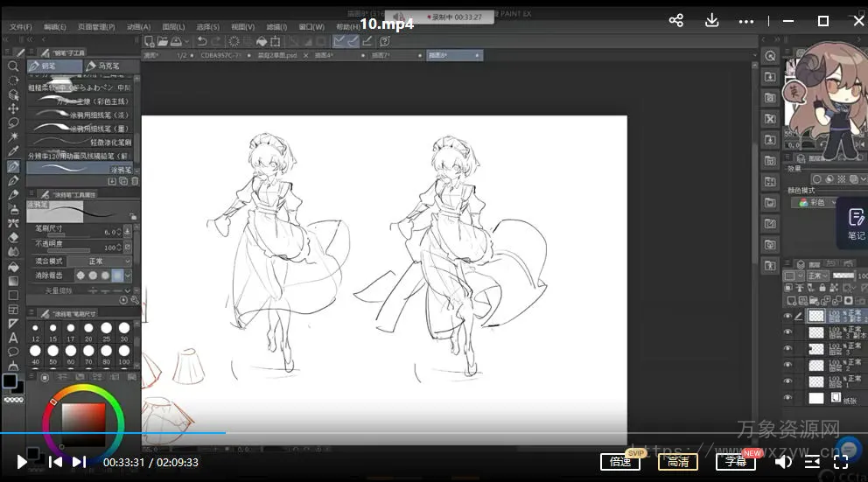
Task: Select the Text tool 'A' icon
Action: [13, 338]
